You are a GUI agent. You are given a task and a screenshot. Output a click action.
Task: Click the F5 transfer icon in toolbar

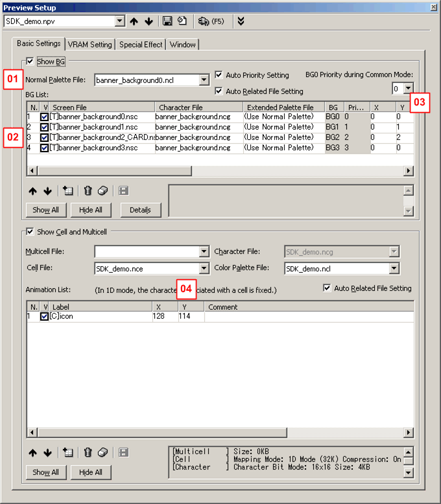(x=211, y=21)
